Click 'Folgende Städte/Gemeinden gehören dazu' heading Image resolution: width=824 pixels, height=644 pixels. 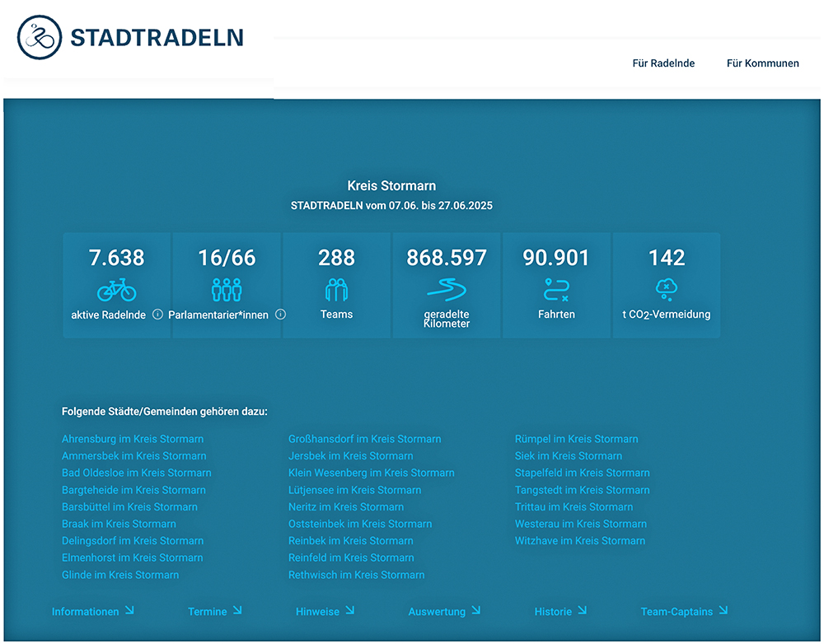tap(165, 411)
